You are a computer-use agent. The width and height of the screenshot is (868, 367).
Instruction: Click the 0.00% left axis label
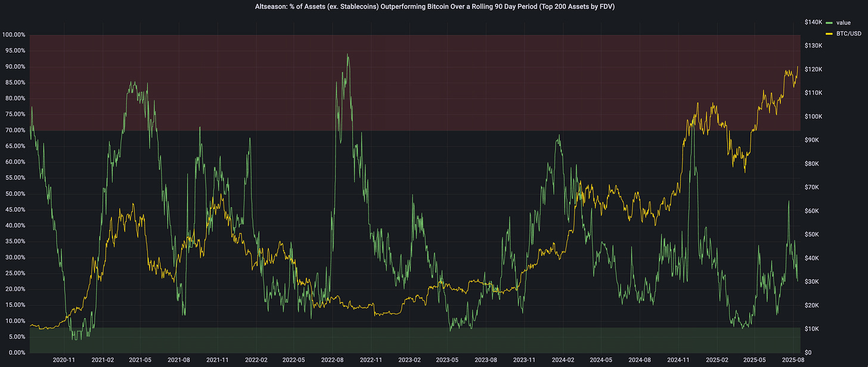17,353
